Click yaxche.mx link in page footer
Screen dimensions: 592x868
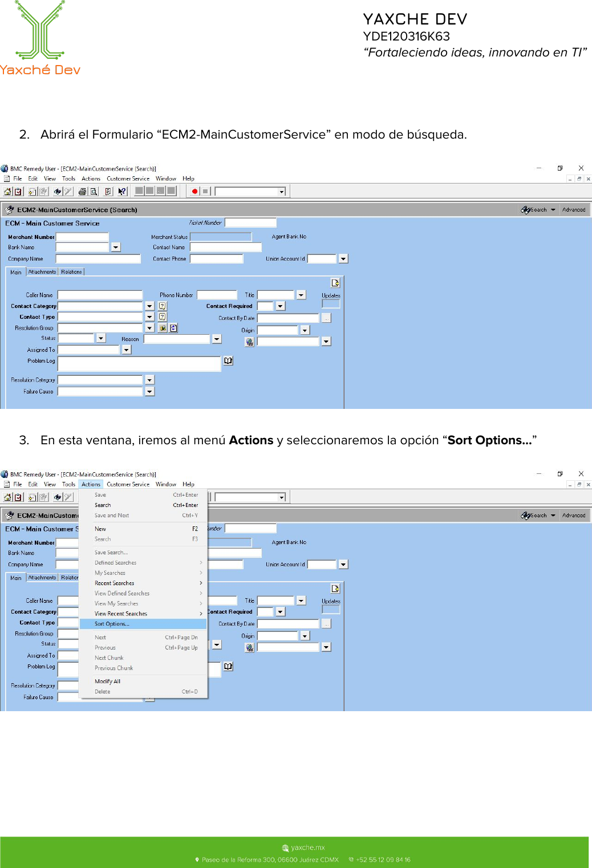point(307,847)
